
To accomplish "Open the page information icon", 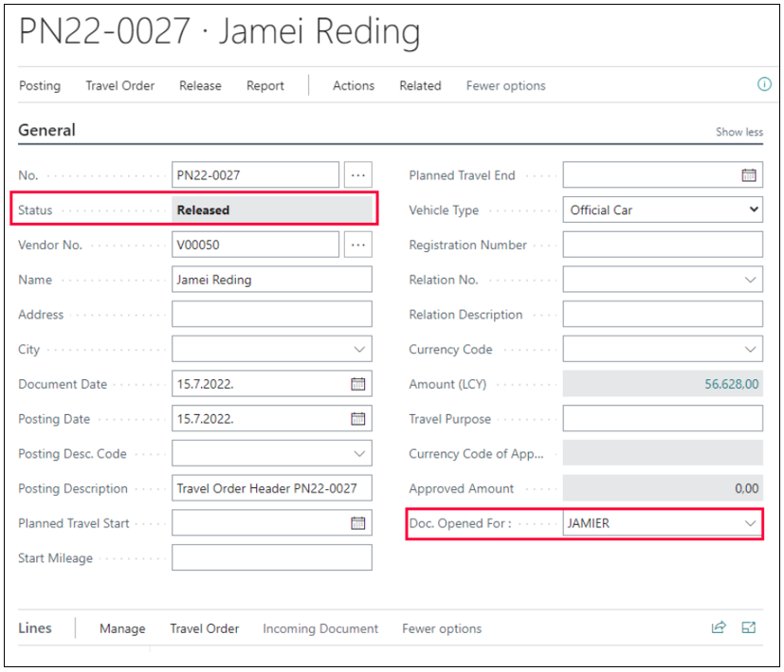I will pyautogui.click(x=764, y=84).
